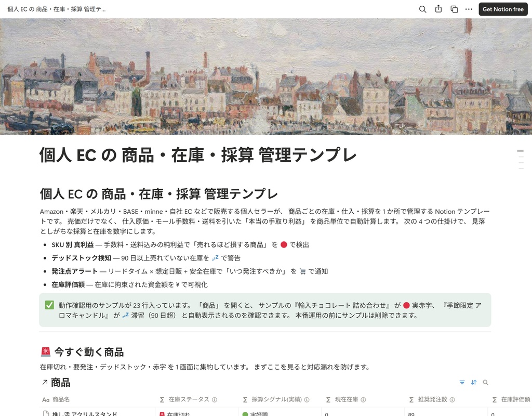Click the 推奨発注数 column header
This screenshot has height=416, width=532.
click(446, 400)
